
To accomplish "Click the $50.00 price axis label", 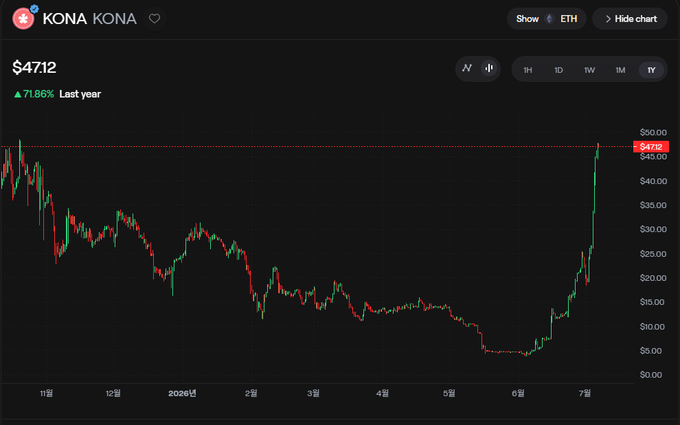I will (x=653, y=132).
